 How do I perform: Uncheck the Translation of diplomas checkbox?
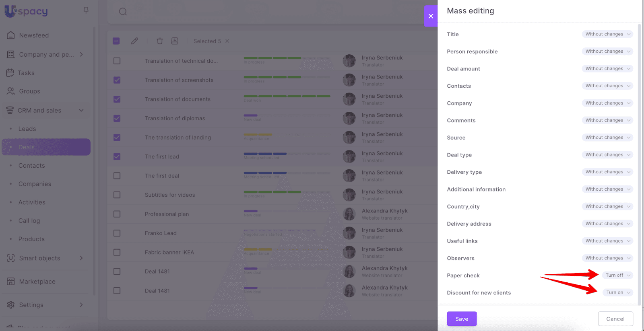pyautogui.click(x=117, y=118)
